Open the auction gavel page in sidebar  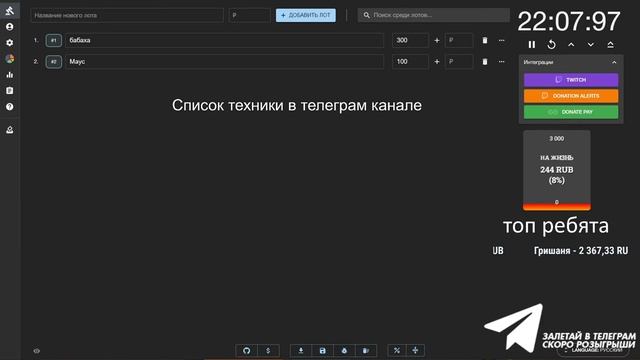(9, 11)
